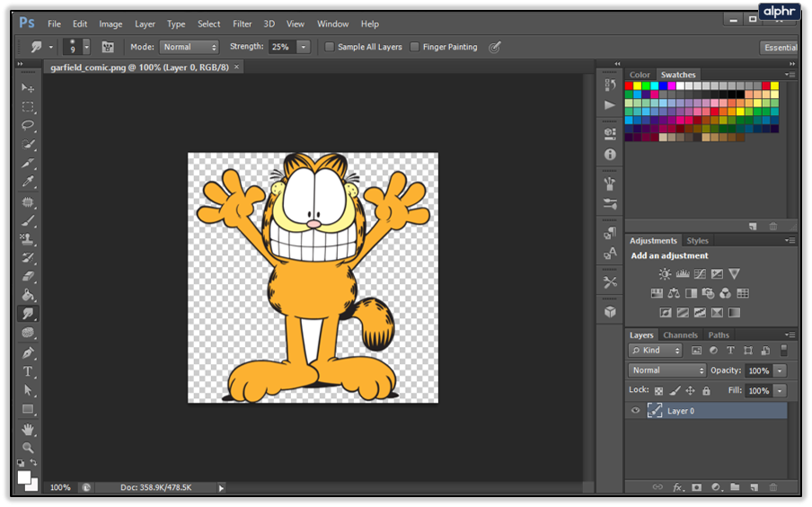Screen dimensions: 812x507
Task: Click the Essentials workspace button
Action: (780, 48)
